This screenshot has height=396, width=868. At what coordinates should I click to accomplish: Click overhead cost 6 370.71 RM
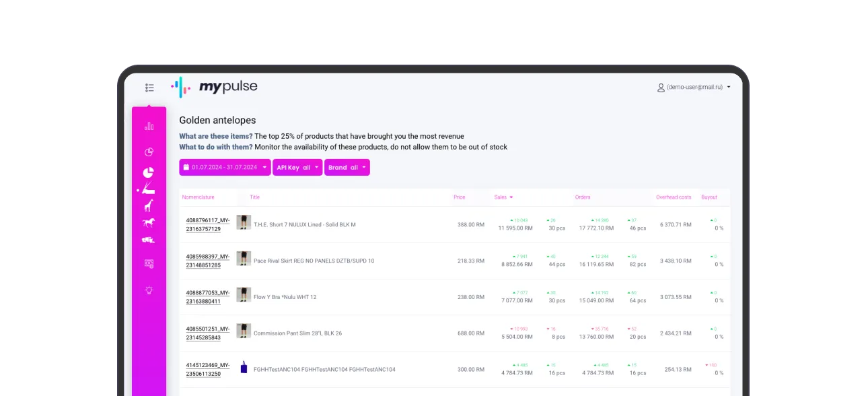(x=676, y=224)
